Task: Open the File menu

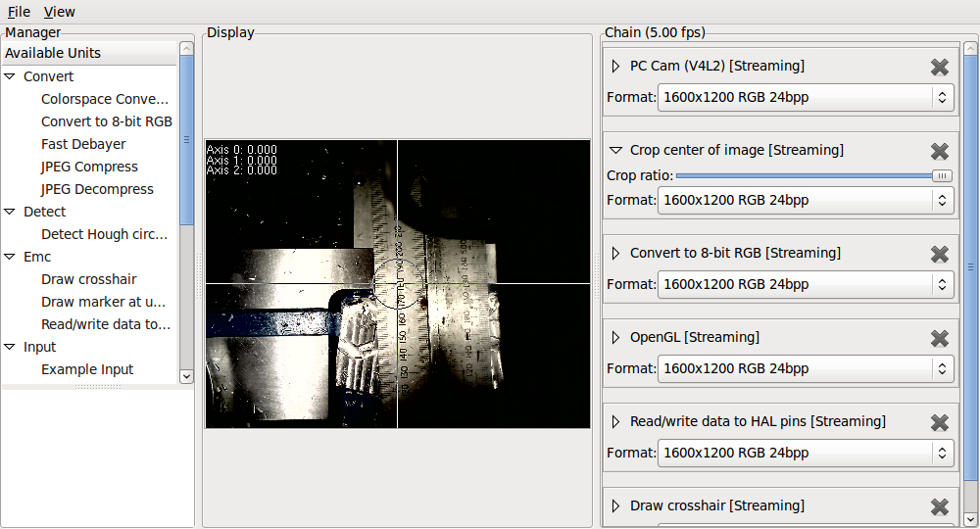Action: (x=19, y=12)
